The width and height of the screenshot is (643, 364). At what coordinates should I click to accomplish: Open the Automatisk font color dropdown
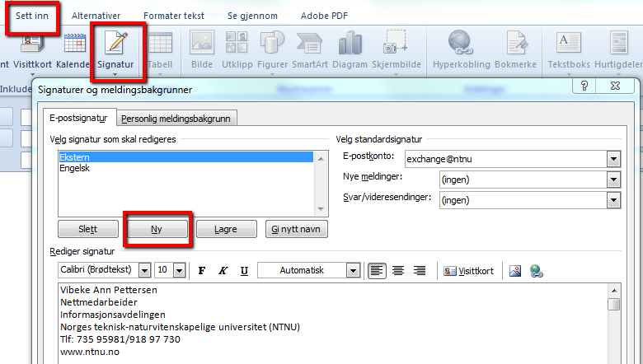click(353, 270)
